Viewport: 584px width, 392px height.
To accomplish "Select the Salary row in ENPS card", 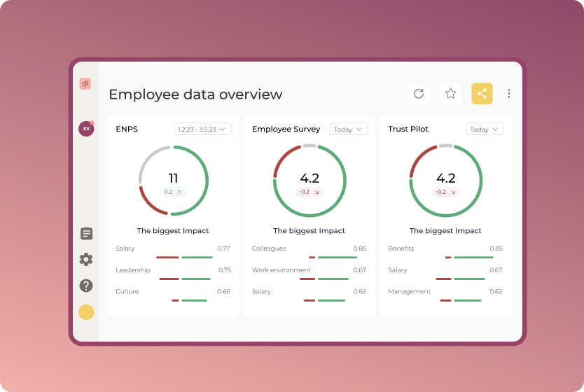I will (173, 249).
